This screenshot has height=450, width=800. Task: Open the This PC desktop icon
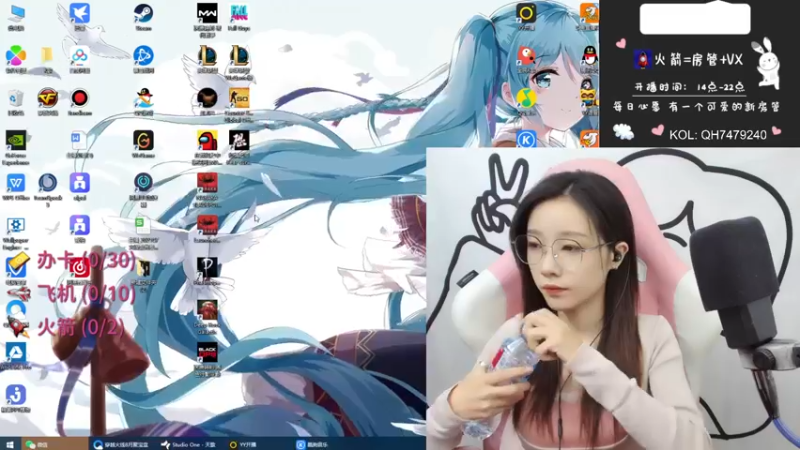(x=16, y=14)
